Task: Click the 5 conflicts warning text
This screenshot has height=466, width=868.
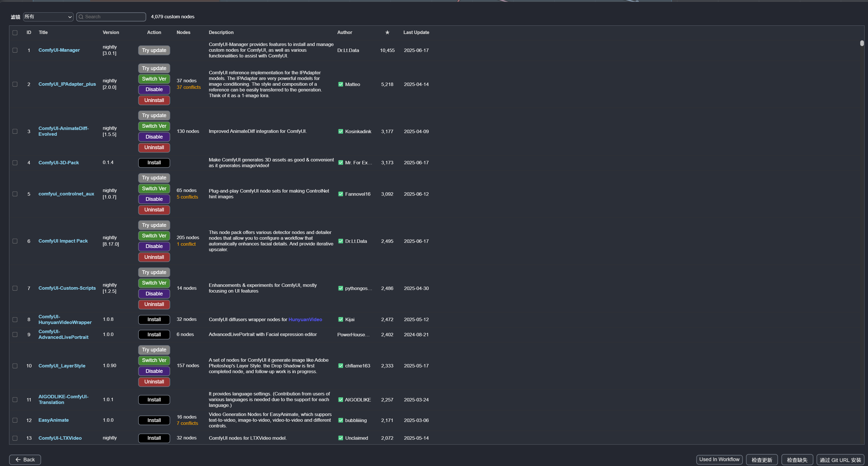Action: point(187,197)
